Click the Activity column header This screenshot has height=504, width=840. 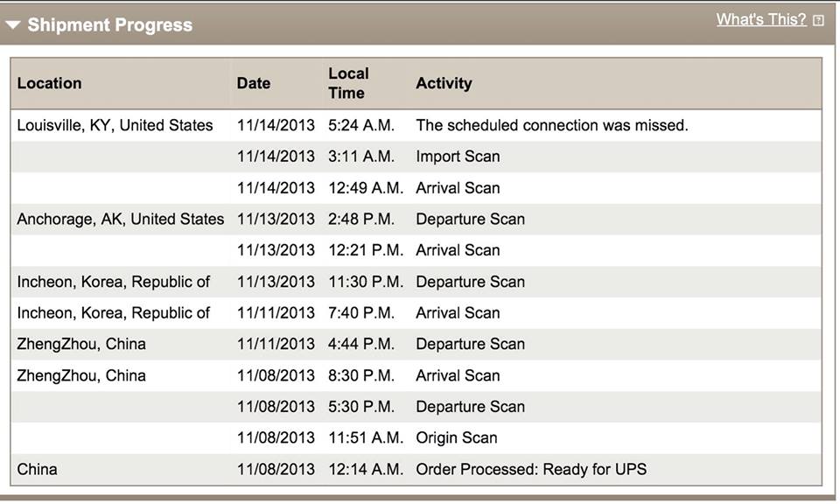(x=444, y=83)
